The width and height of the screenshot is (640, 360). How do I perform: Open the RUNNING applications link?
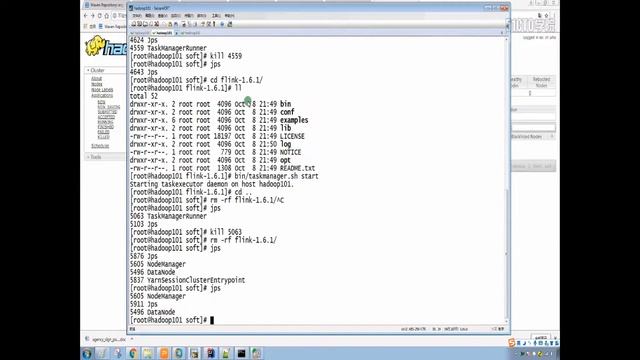tap(106, 122)
